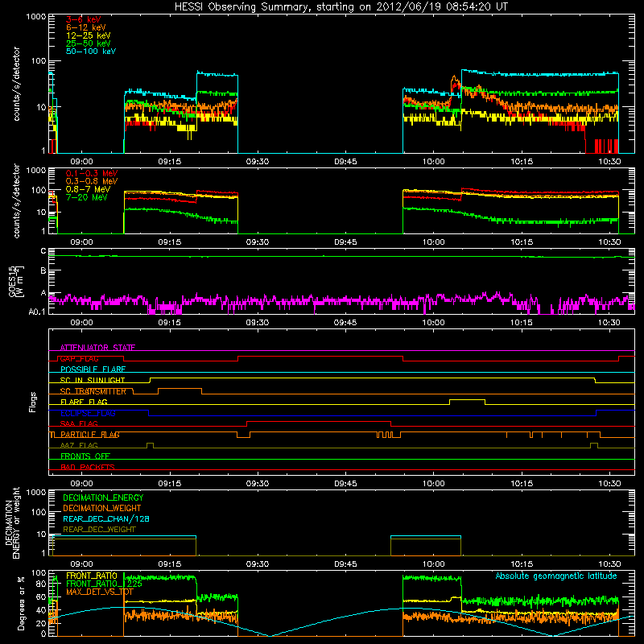
Task: Click the HESSI Observing Summary plot title
Action: pos(341,6)
